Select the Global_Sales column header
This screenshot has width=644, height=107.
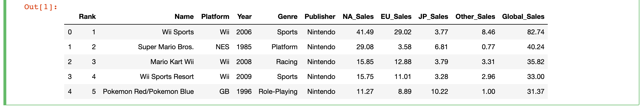click(x=523, y=17)
